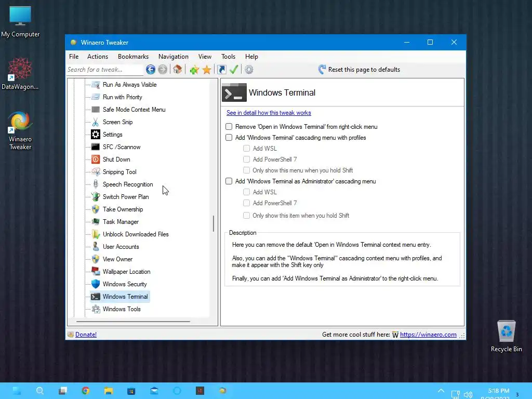Click the SFC /Scannow icon

tap(96, 147)
